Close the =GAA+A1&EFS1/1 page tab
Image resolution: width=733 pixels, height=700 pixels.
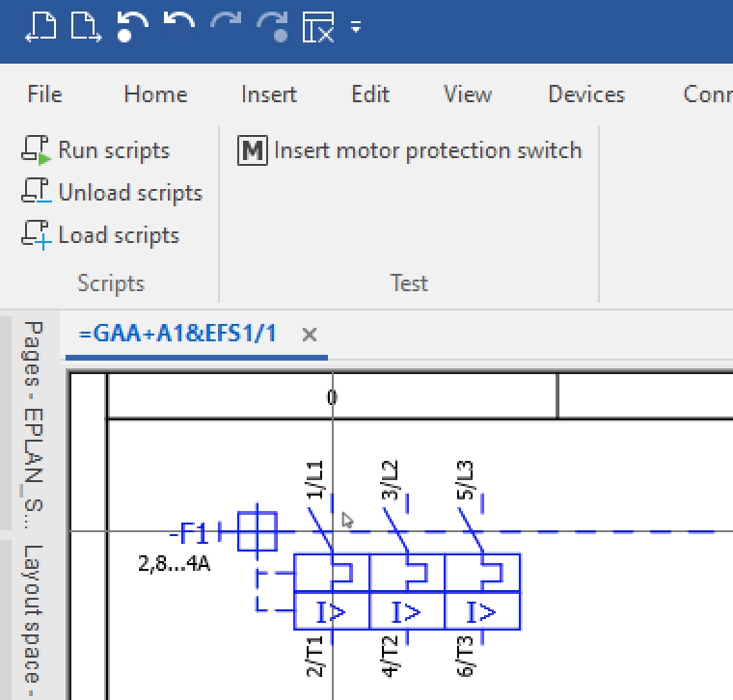tap(310, 335)
